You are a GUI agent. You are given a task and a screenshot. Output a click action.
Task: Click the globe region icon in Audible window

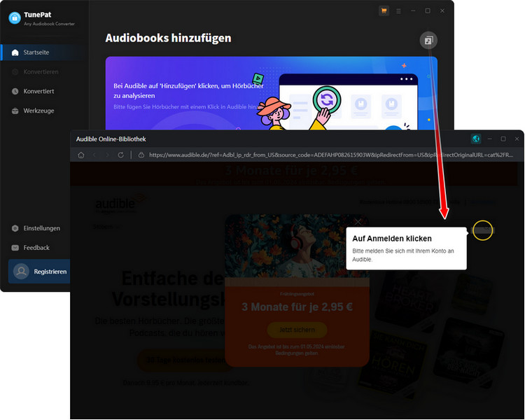476,139
